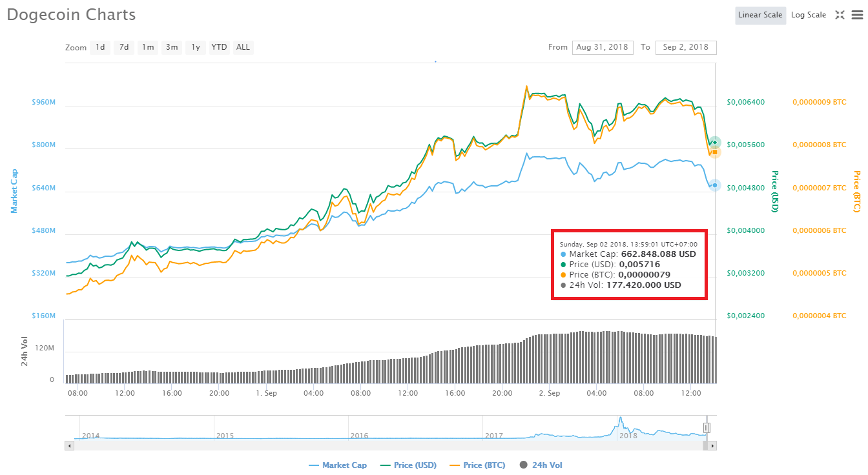The width and height of the screenshot is (868, 475).
Task: Open the chart hamburger menu icon
Action: point(857,15)
